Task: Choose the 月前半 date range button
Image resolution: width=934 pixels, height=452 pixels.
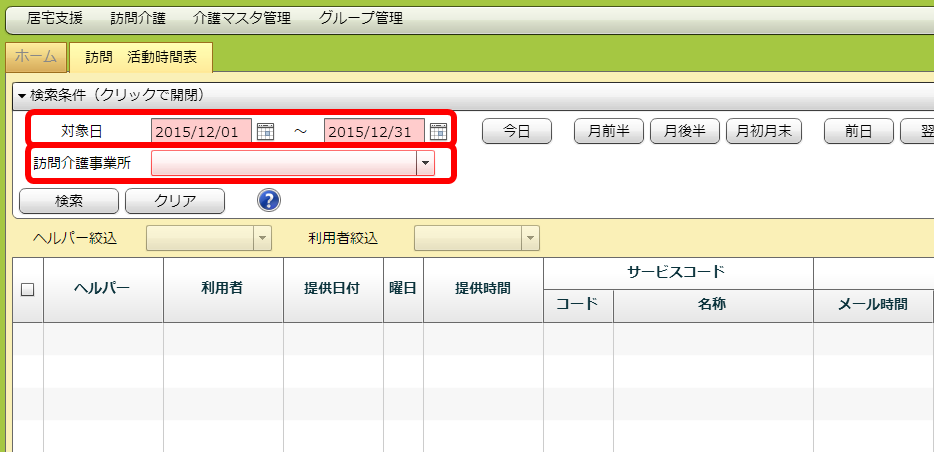Action: [608, 131]
